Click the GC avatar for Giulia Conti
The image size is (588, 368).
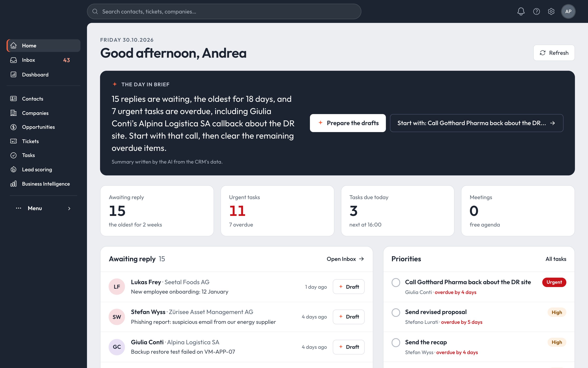click(x=117, y=347)
